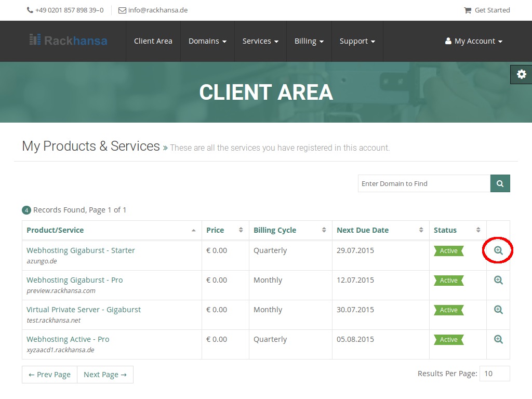
Task: Open Virtual Private Server - Gigaburst service
Action: click(84, 310)
